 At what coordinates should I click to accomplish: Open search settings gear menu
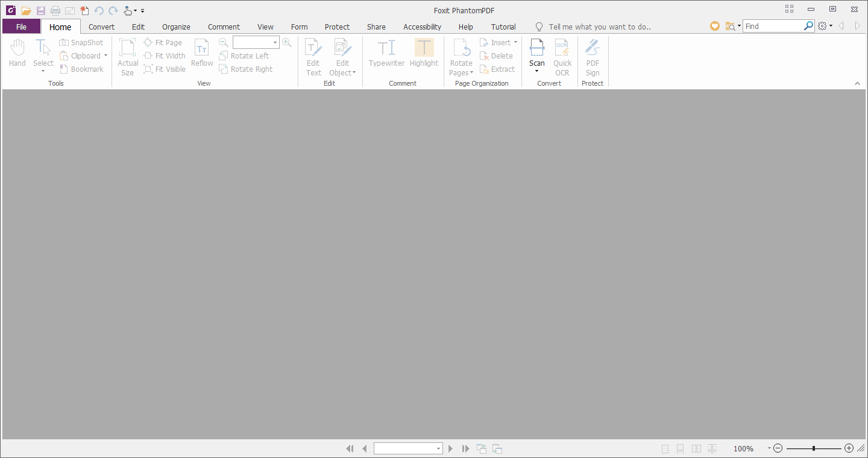[825, 26]
